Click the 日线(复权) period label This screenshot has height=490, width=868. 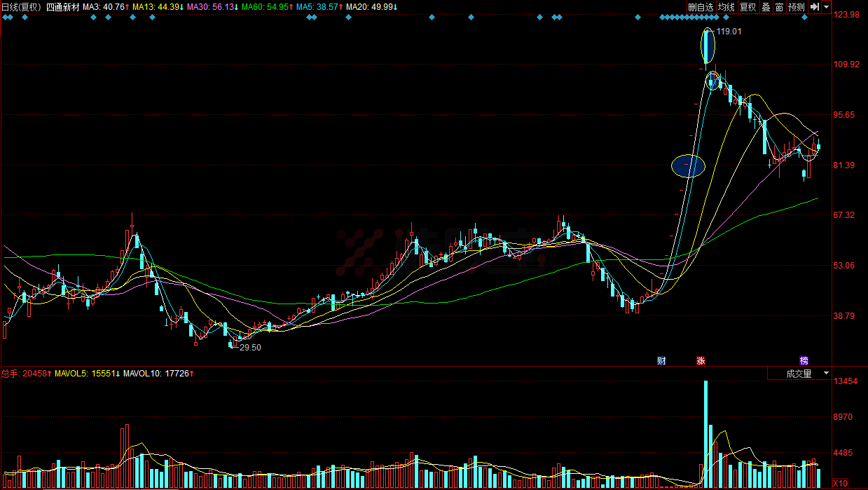pyautogui.click(x=21, y=7)
